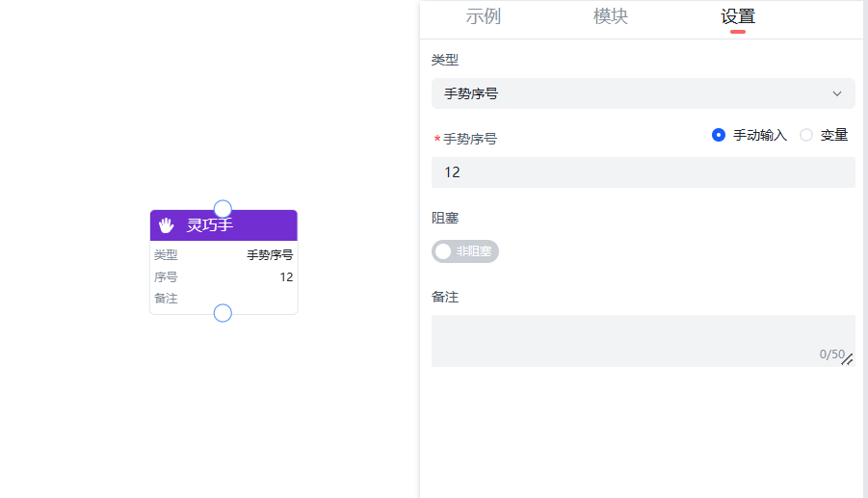The height and width of the screenshot is (498, 868).
Task: Click the settings panel vertical scrollbar
Action: [x=864, y=241]
